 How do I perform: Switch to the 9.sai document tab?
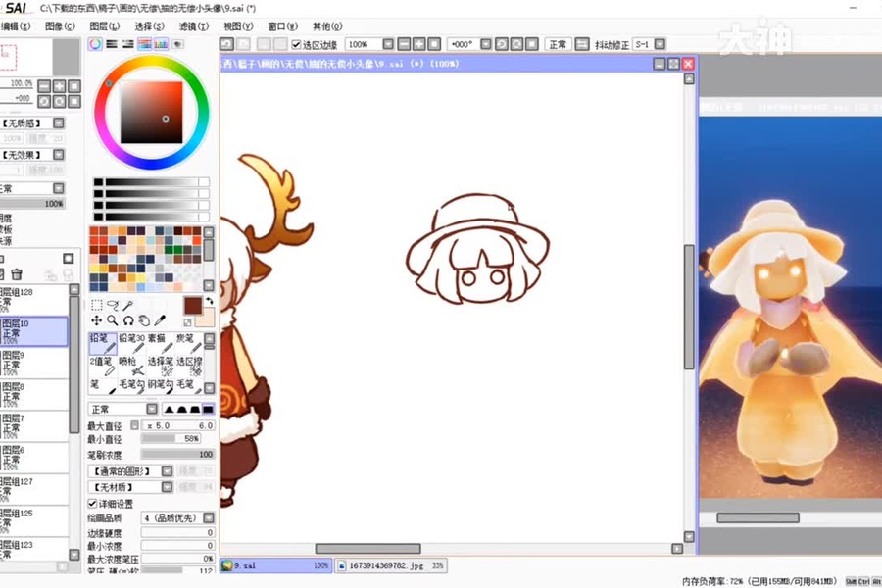275,565
